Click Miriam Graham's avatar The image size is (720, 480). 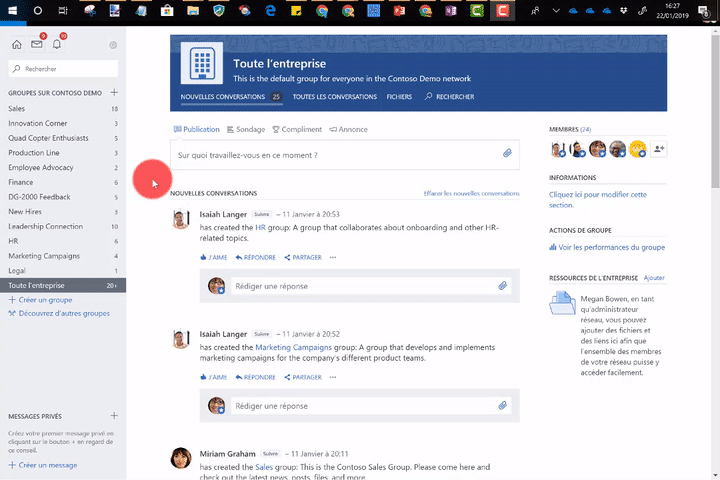pyautogui.click(x=180, y=458)
